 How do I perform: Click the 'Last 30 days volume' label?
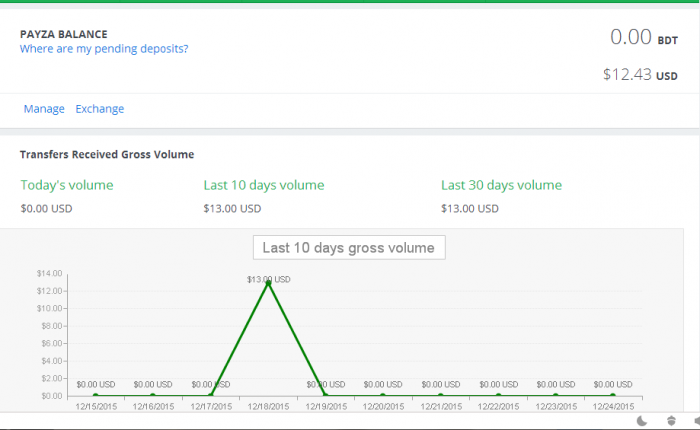tap(501, 185)
